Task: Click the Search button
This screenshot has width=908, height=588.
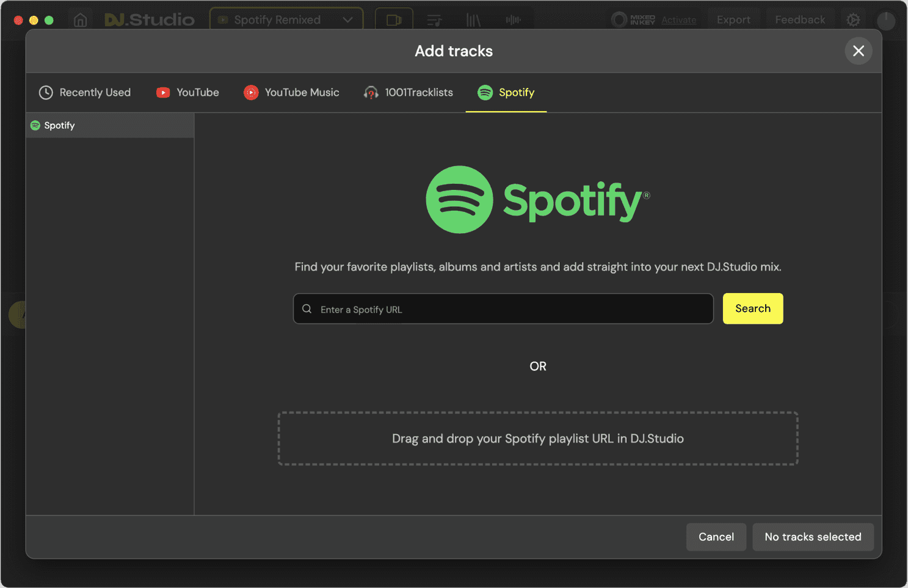Action: pos(752,308)
